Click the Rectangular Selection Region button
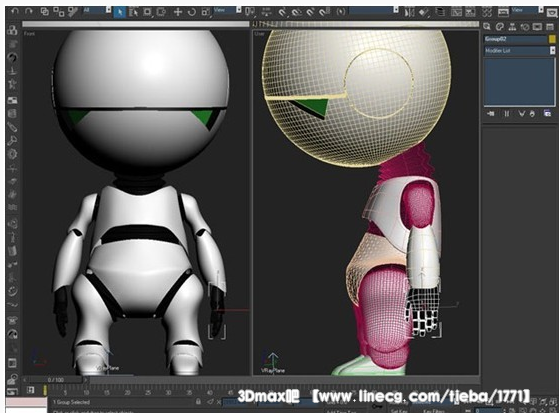Image resolution: width=559 pixels, height=413 pixels. 147,12
